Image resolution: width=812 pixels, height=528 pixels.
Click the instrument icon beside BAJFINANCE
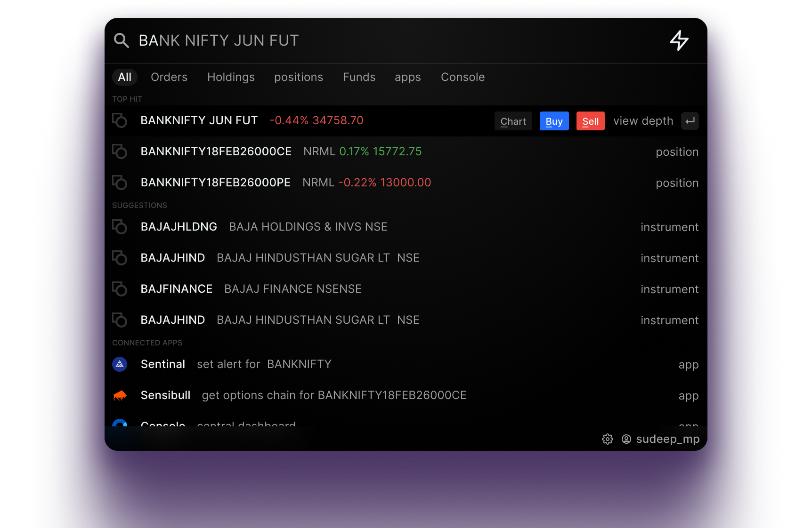pos(120,288)
